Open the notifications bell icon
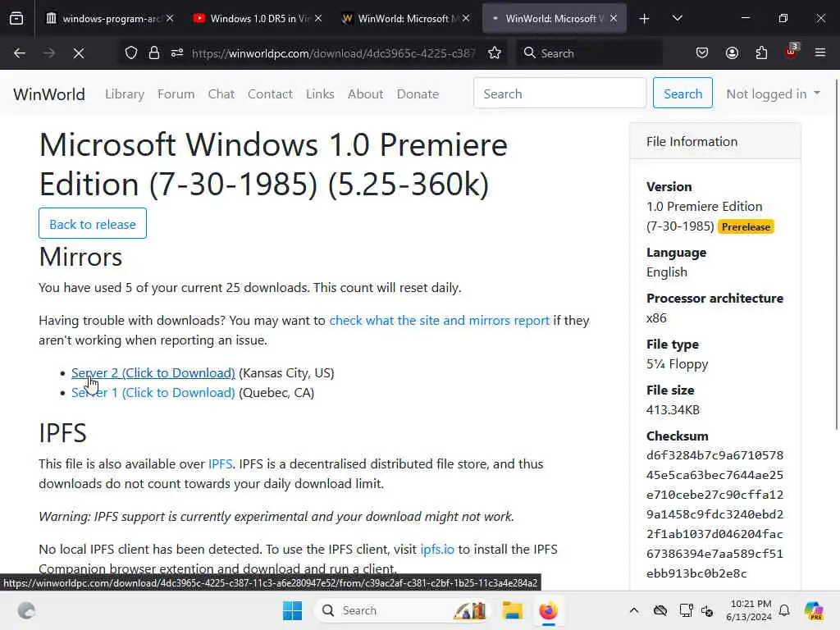840x630 pixels. tap(784, 610)
